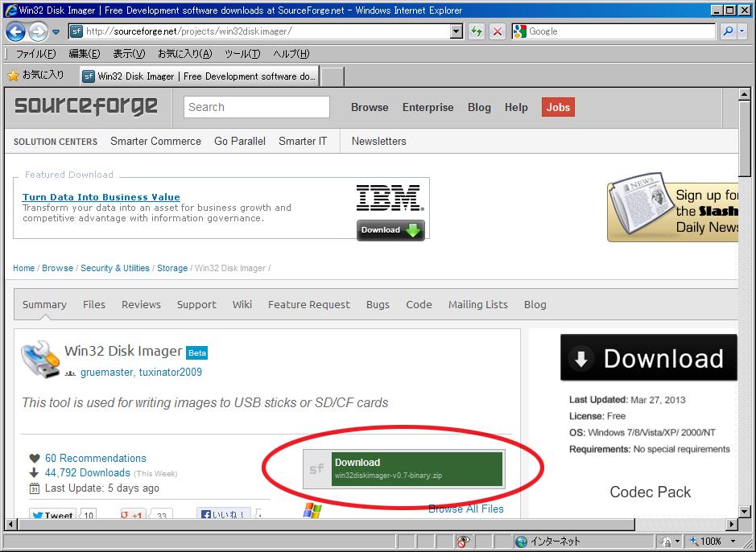Click the Google search provider icon

520,31
